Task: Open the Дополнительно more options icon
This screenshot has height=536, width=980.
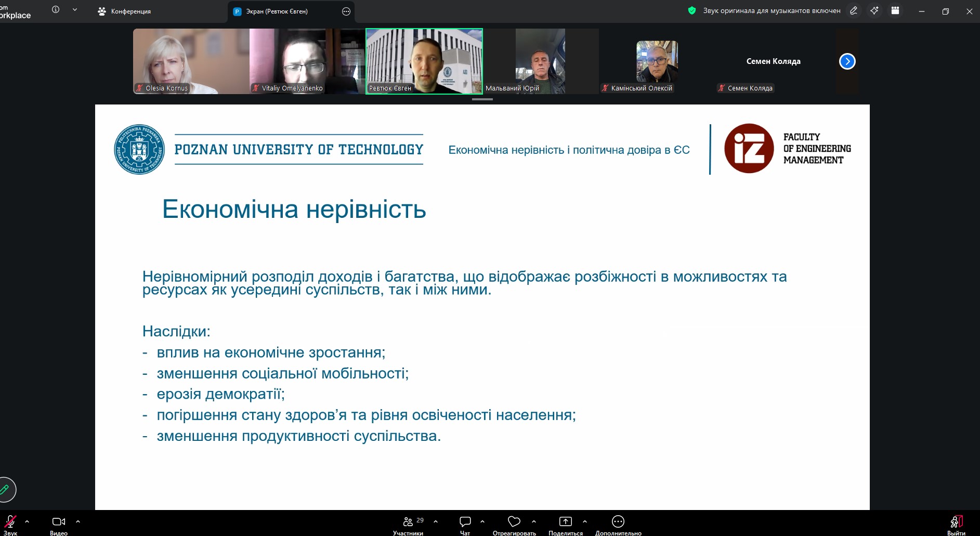Action: tap(618, 521)
